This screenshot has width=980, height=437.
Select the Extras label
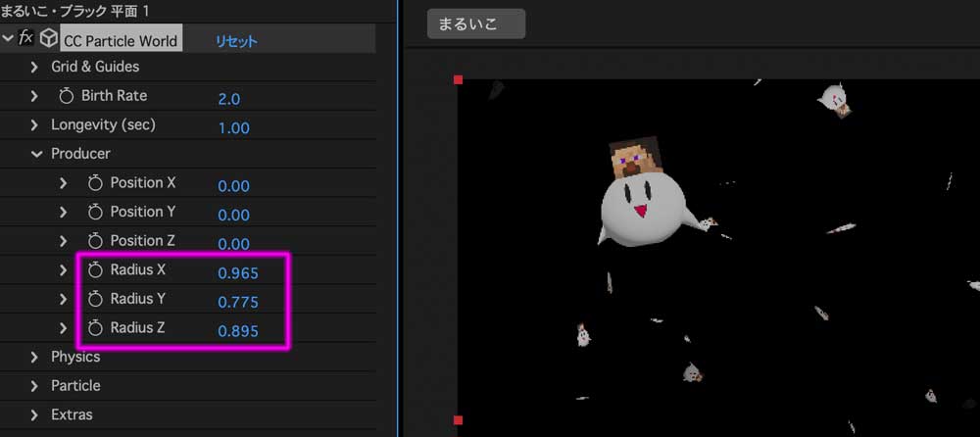(x=72, y=414)
